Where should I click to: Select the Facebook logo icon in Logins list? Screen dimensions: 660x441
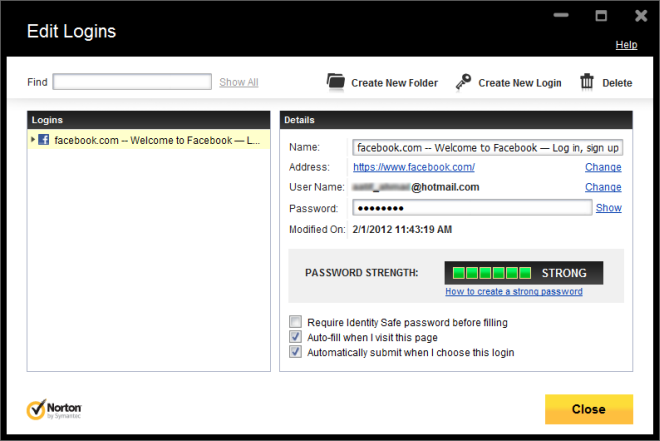pyautogui.click(x=44, y=139)
